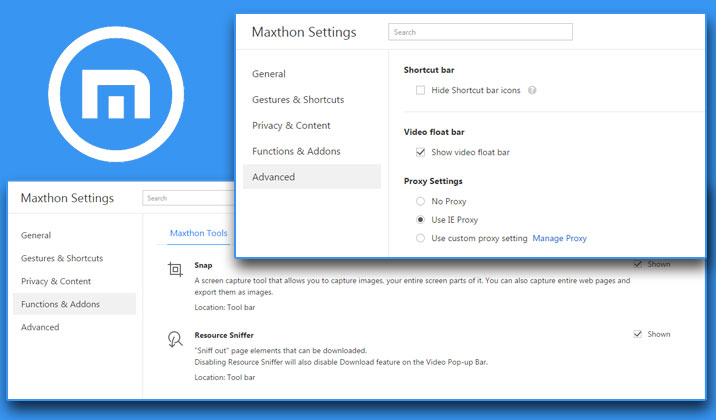
Task: Click the front window Search field
Action: (x=480, y=32)
